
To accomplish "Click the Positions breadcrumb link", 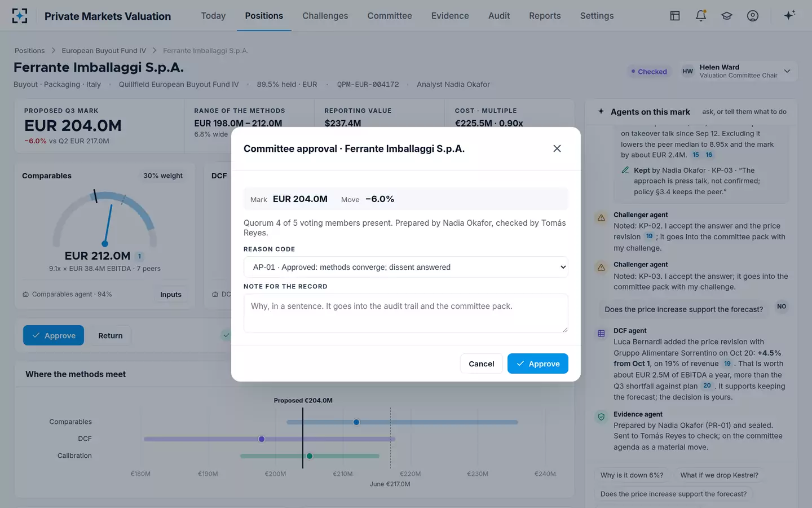I will click(x=29, y=51).
